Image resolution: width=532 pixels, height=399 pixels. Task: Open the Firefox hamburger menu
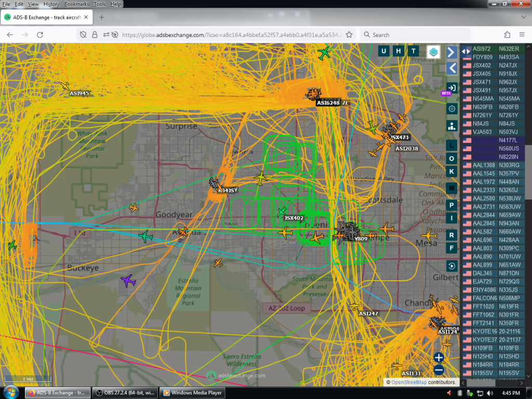(x=522, y=35)
